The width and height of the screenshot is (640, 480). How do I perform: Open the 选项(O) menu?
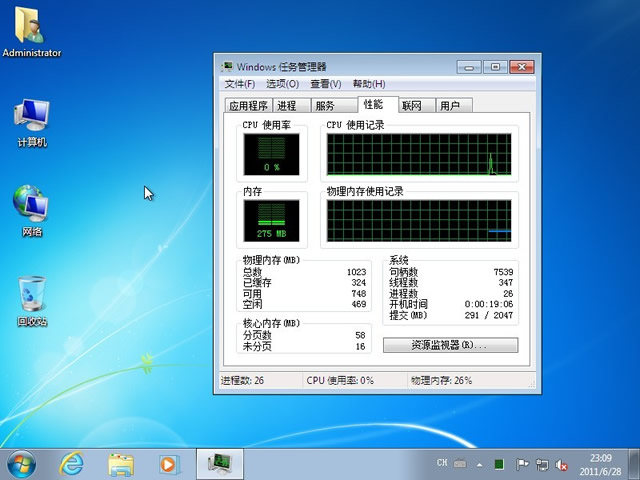point(282,84)
